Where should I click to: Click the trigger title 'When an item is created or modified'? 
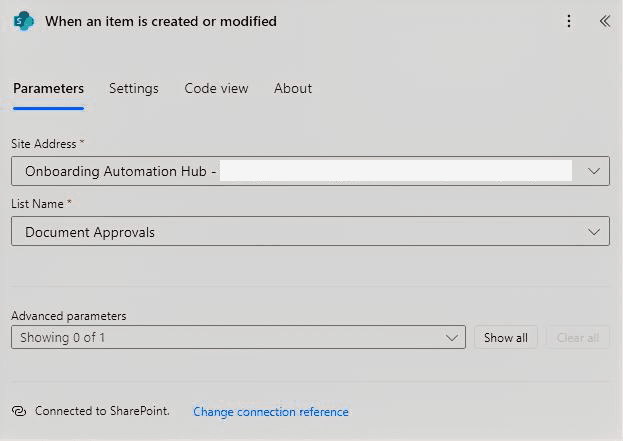[x=161, y=21]
